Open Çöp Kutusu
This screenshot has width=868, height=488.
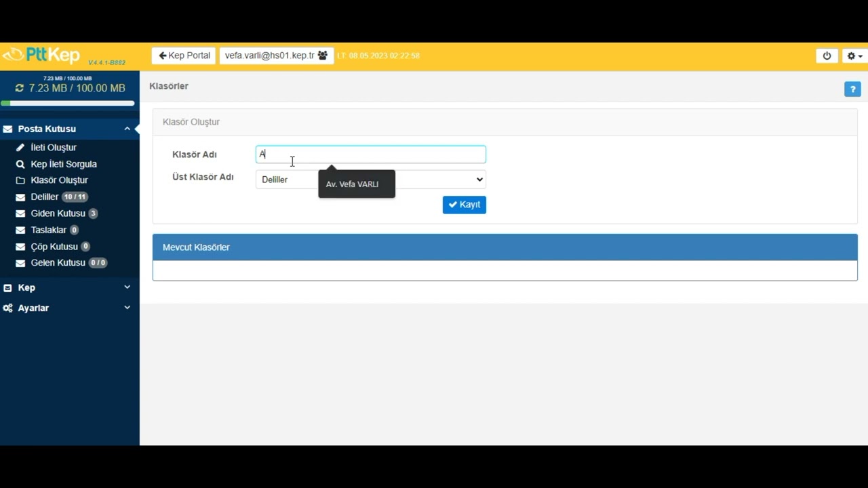54,247
